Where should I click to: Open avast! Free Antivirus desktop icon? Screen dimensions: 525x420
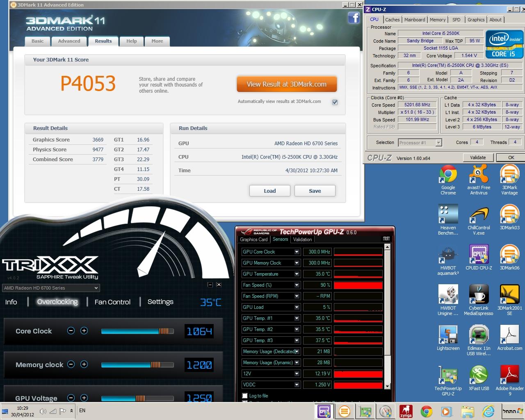click(x=479, y=180)
